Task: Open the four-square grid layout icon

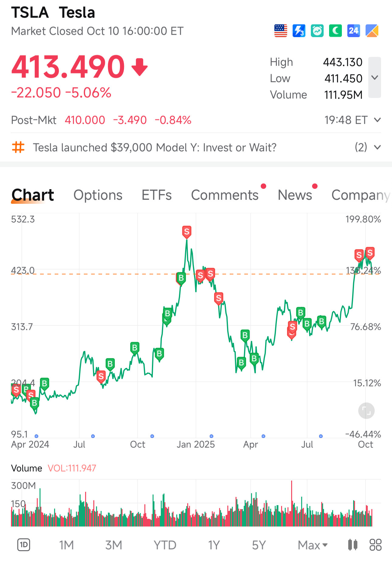Action: (375, 545)
